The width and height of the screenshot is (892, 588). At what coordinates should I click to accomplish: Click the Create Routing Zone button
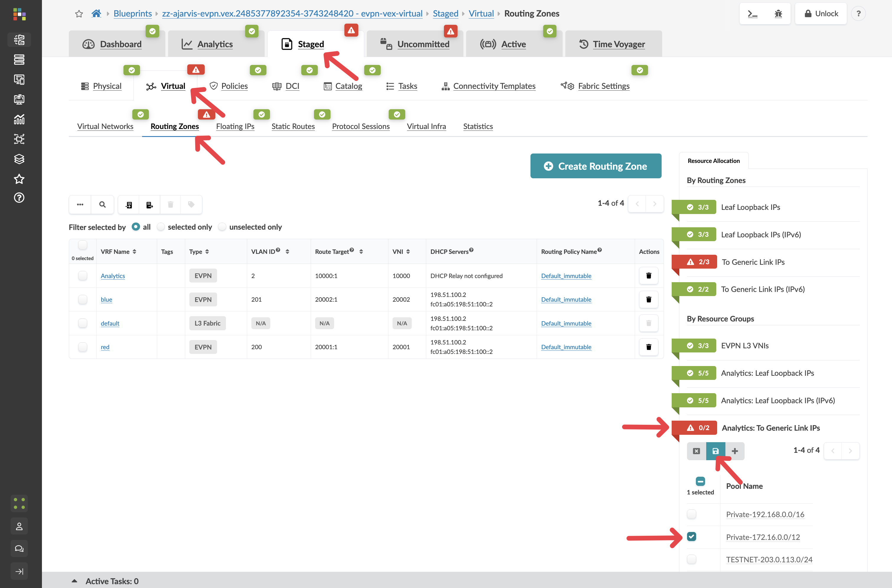click(x=595, y=166)
